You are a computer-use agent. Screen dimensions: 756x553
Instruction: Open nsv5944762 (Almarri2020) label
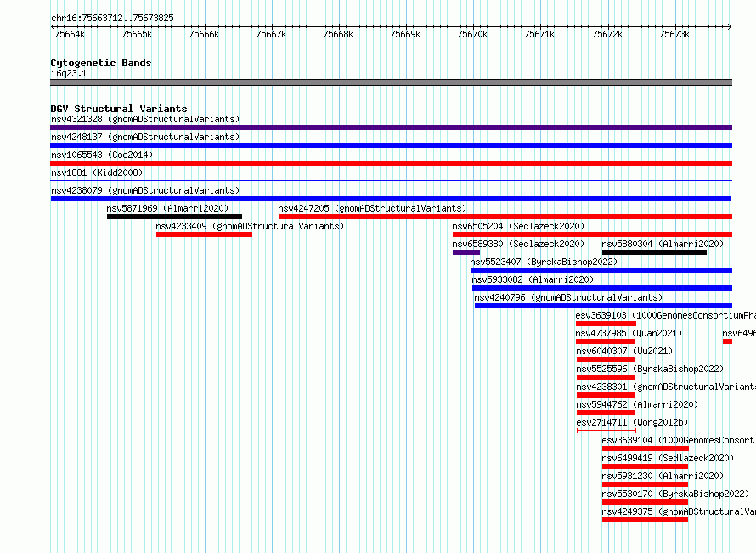click(637, 404)
